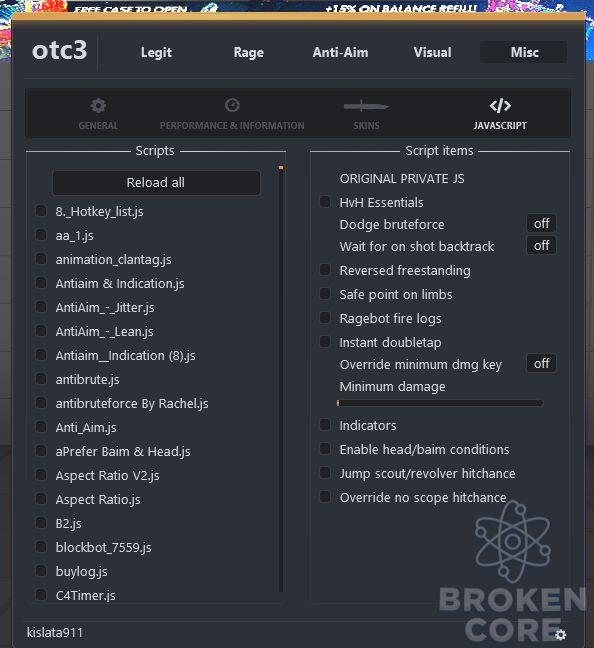Open the Wait for on shot backtrack key selector

point(541,245)
